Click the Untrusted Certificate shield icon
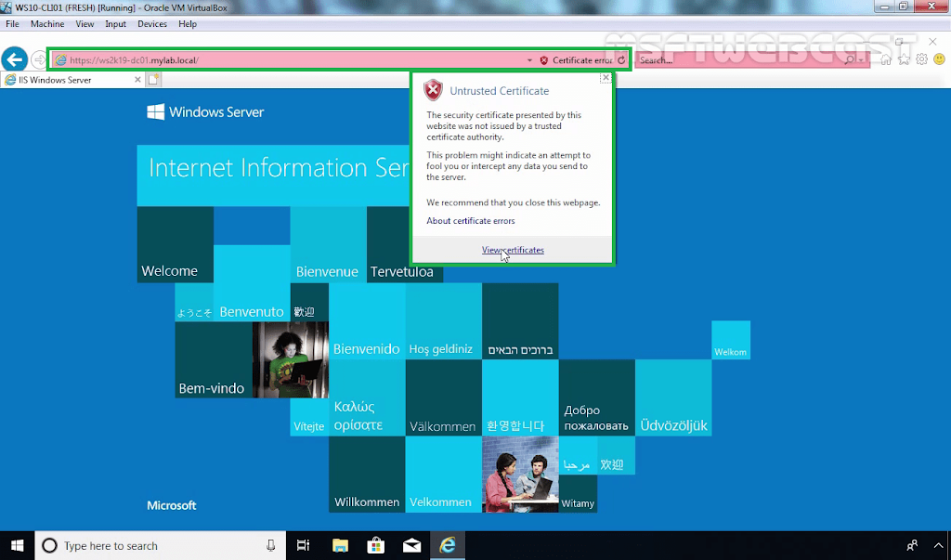 pos(433,90)
